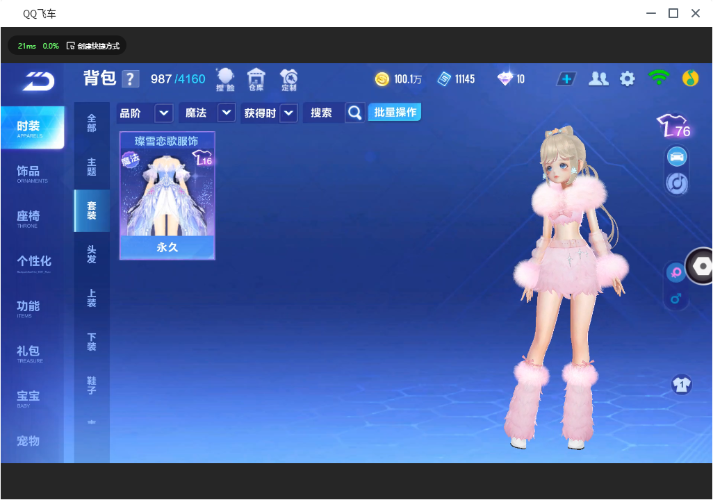Click the 987/4160 capacity counter
Screen dimensions: 713x500
(x=178, y=79)
